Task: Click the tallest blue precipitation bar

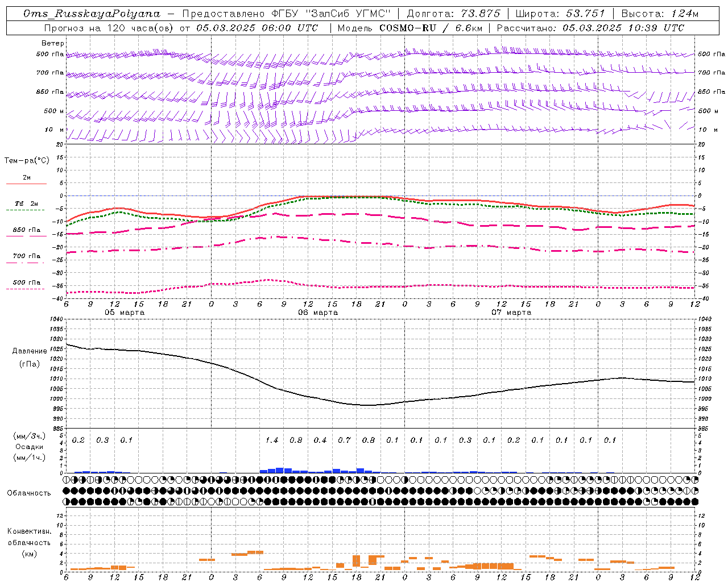Action: [280, 471]
